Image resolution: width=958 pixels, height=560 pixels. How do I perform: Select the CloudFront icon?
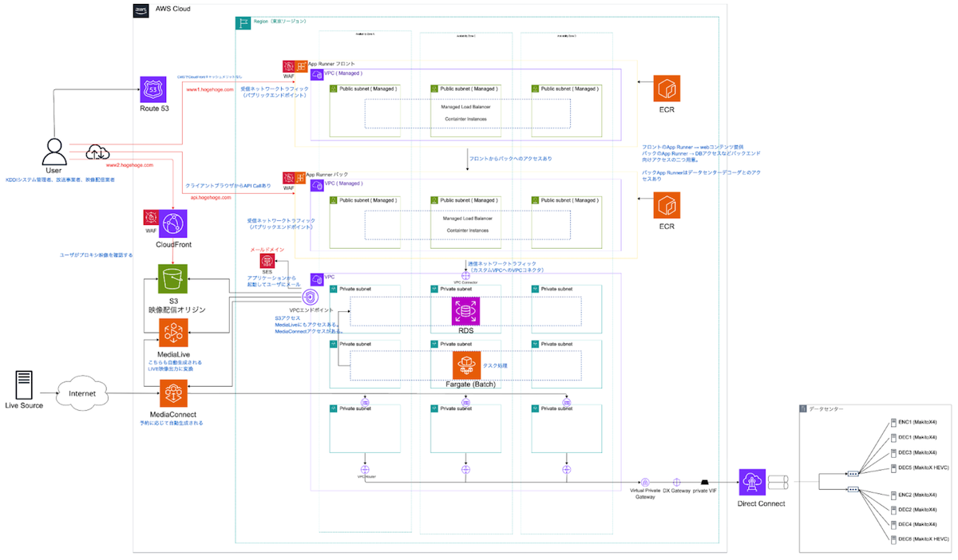[172, 223]
